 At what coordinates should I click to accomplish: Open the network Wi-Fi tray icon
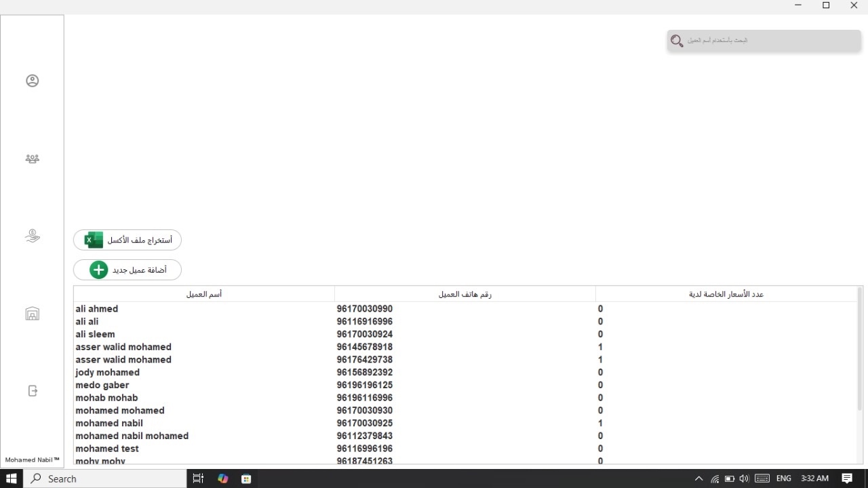[715, 478]
